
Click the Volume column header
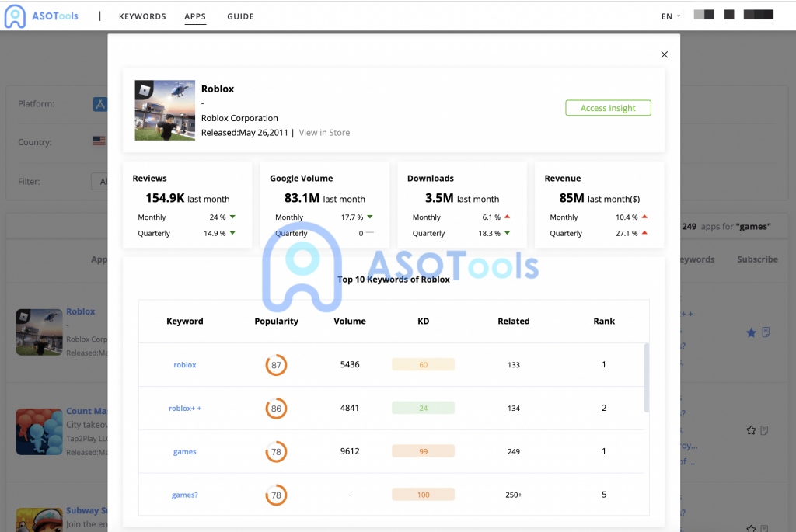coord(350,321)
